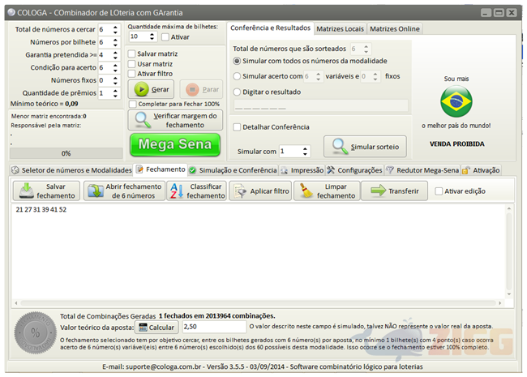Click the VENDA PROIBIDA label
The height and width of the screenshot is (377, 527).
[x=457, y=144]
